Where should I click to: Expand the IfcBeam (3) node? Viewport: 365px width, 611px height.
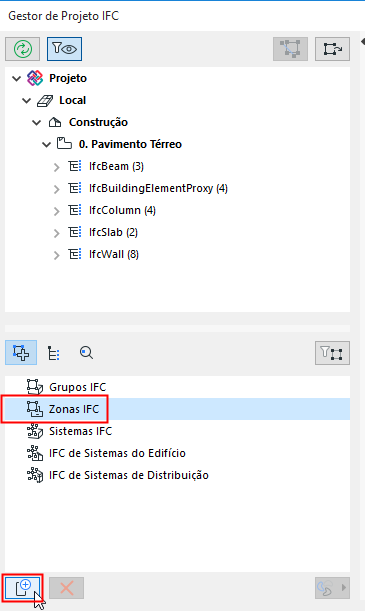[57, 167]
